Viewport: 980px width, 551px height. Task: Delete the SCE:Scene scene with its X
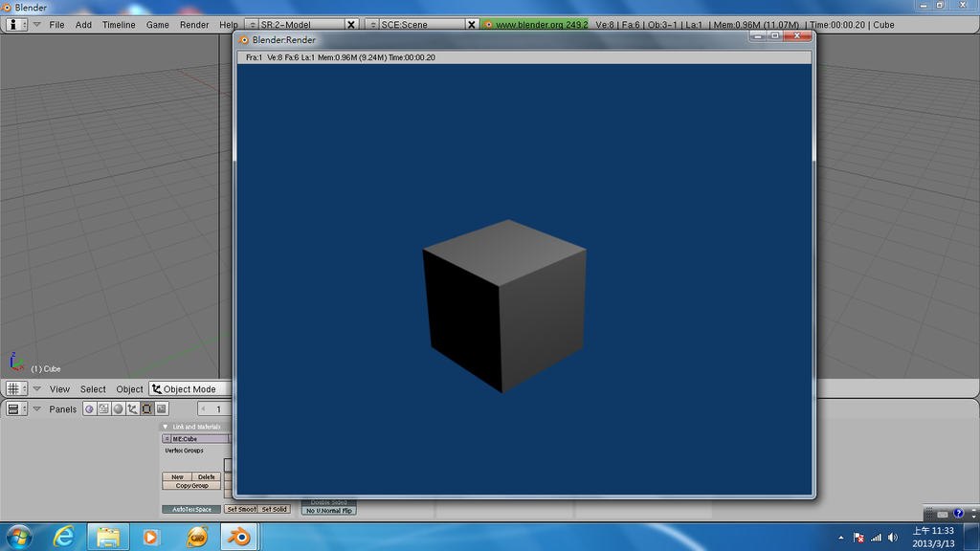pyautogui.click(x=472, y=25)
